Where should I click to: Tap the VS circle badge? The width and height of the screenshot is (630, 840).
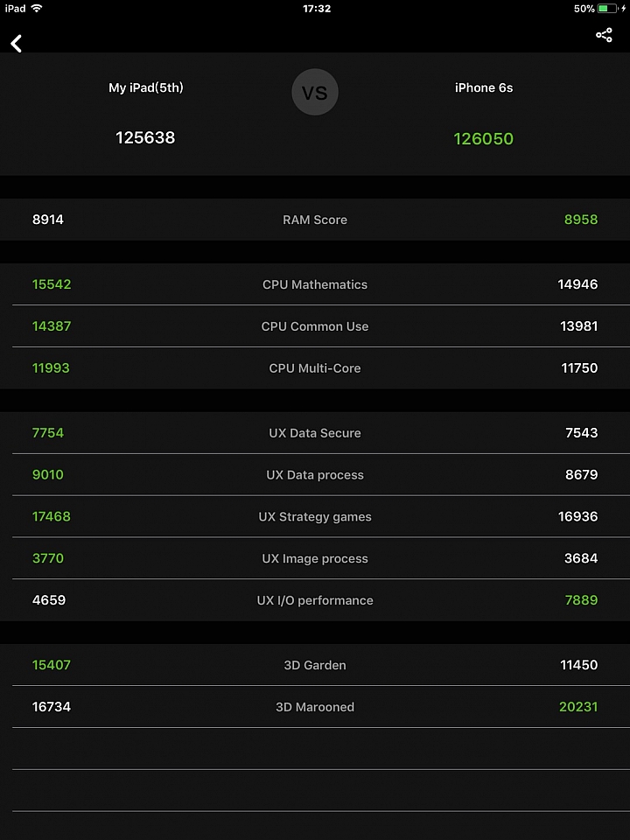pyautogui.click(x=314, y=92)
